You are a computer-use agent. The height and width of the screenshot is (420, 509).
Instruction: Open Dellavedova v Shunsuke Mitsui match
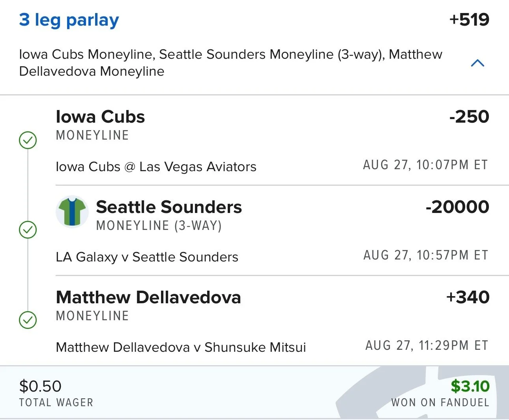(181, 347)
